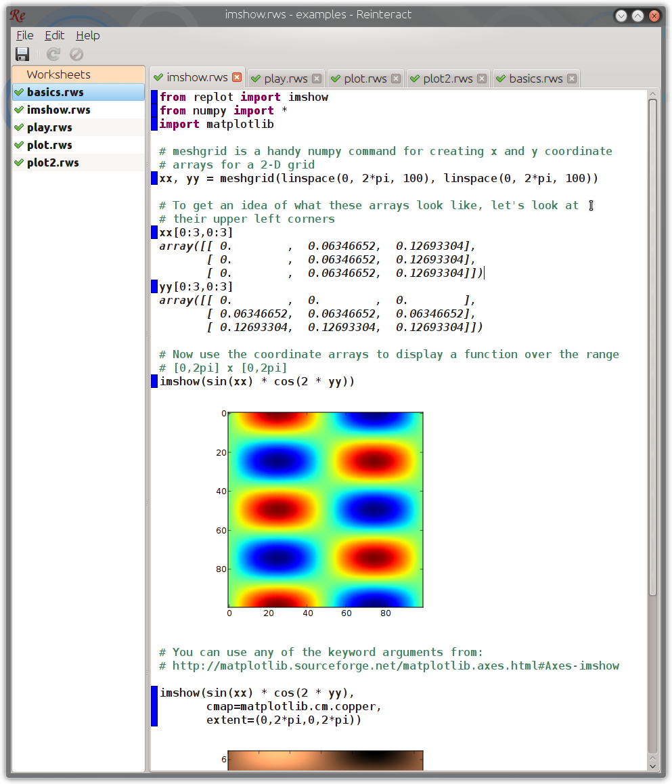This screenshot has width=672, height=784.
Task: Click the copper colormap plot at bottom
Action: [x=326, y=760]
